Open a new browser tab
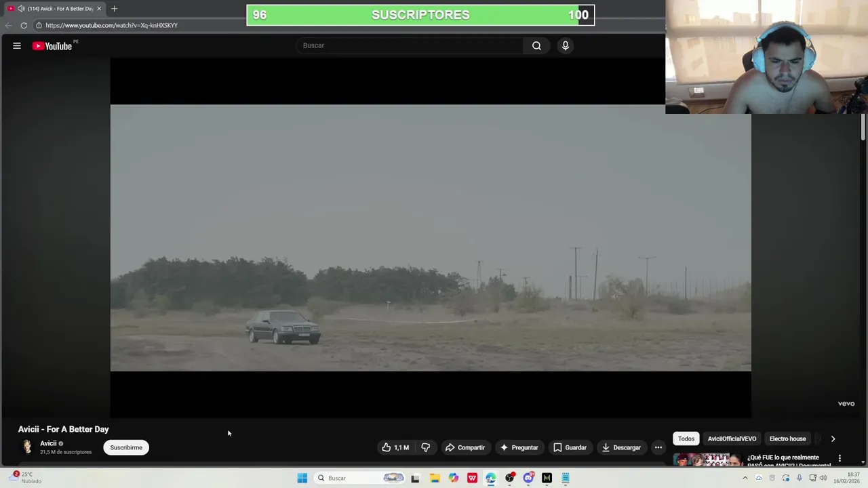The width and height of the screenshot is (868, 488). click(x=114, y=9)
